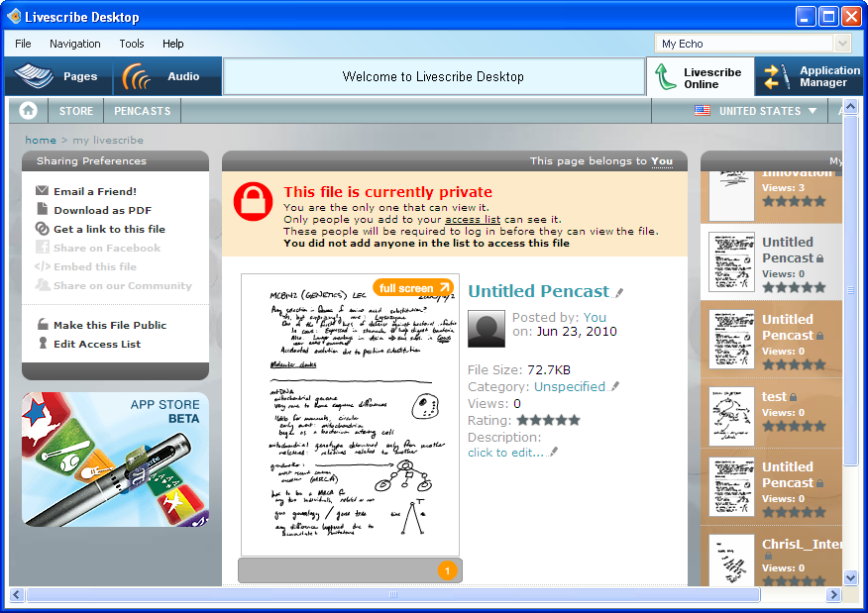Open the Navigation menu
The image size is (868, 613).
(75, 44)
